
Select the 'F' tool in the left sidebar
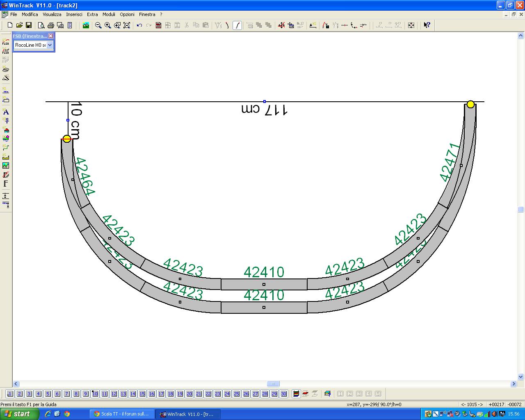(6, 184)
